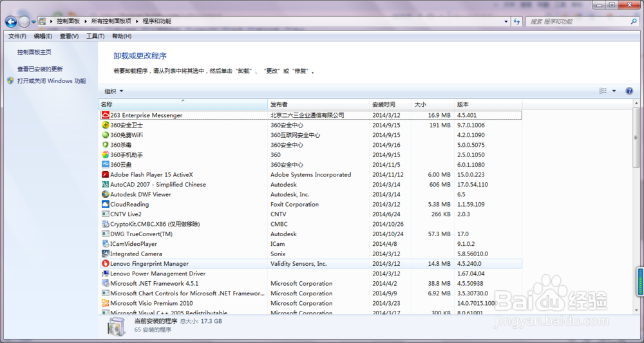
Task: Open the address bar history dropdown arrow
Action: click(506, 21)
